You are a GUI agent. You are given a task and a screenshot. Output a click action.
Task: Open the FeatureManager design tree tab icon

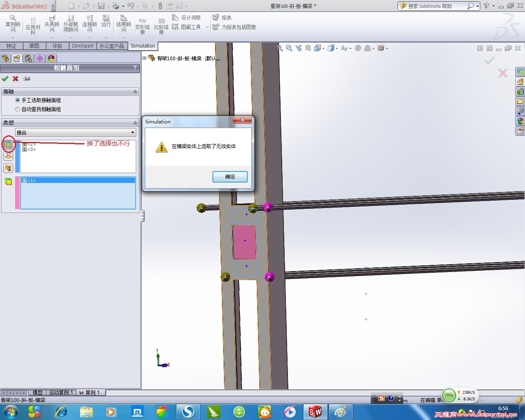click(5, 58)
